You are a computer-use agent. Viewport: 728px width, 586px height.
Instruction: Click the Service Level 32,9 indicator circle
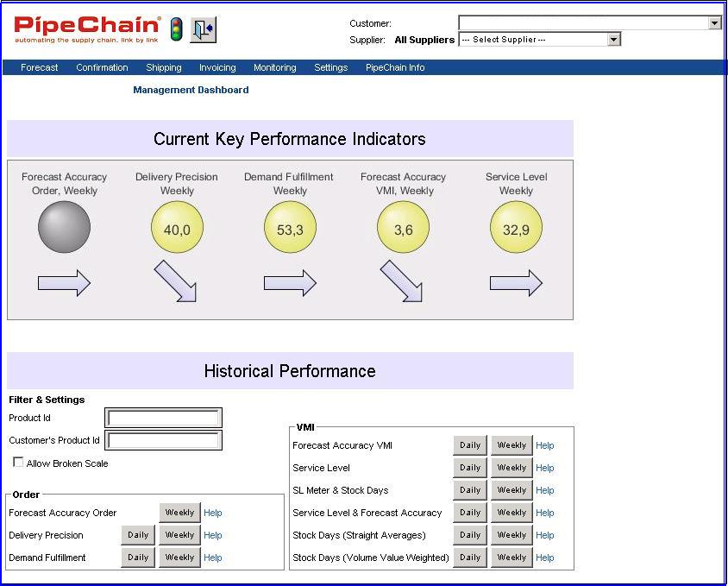(516, 229)
